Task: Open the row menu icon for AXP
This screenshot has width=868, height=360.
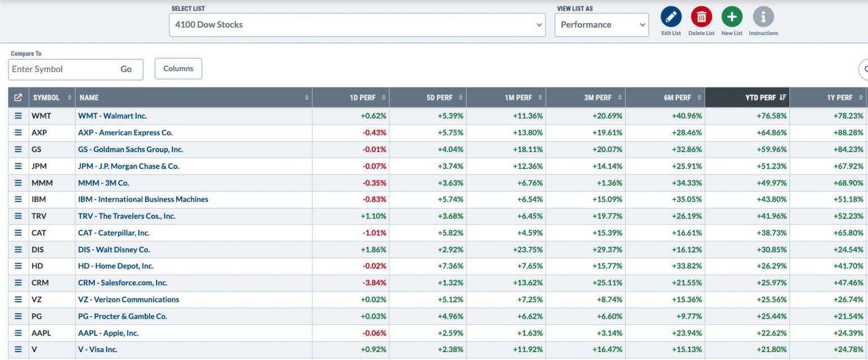Action: [x=18, y=133]
